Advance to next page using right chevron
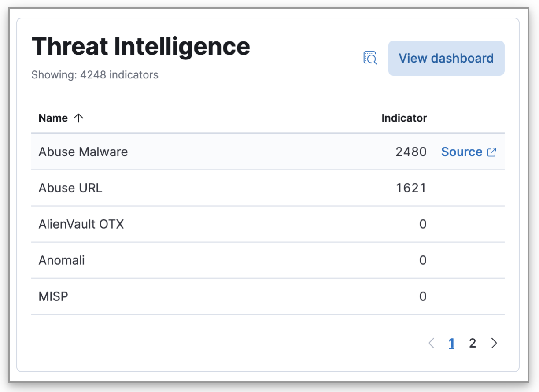The height and width of the screenshot is (392, 539). pos(494,343)
